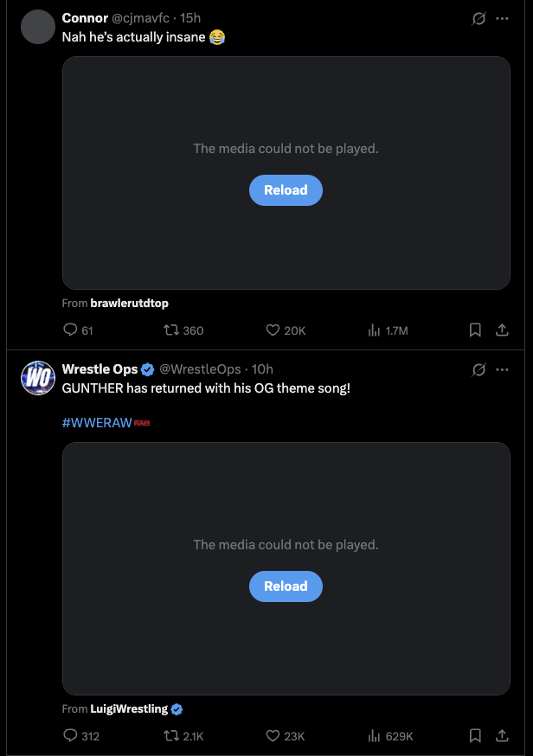Image resolution: width=533 pixels, height=756 pixels.
Task: Like Connor's tweet
Action: point(273,330)
